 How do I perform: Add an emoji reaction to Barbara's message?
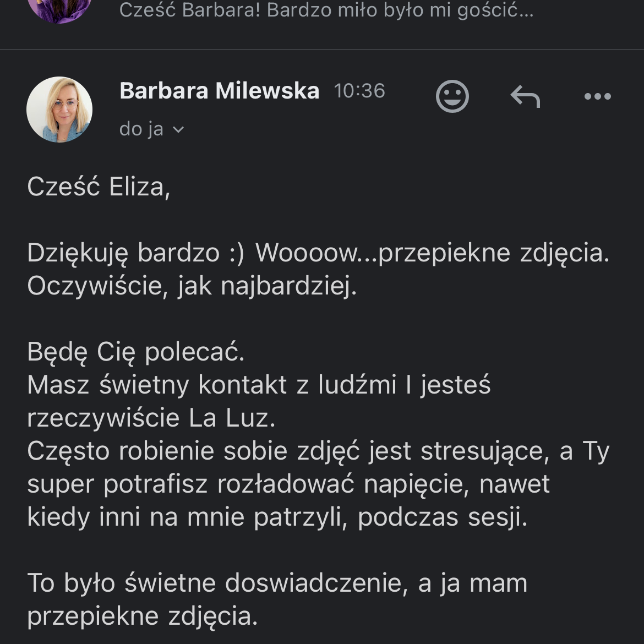tap(452, 96)
